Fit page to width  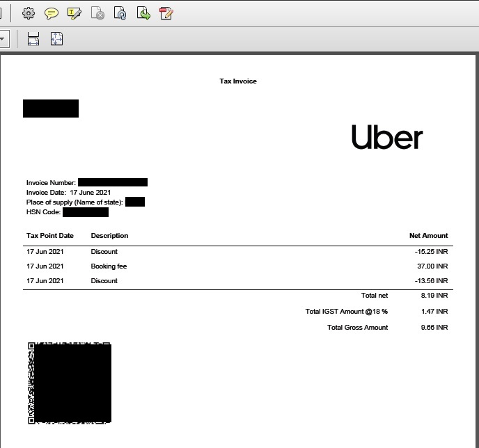pyautogui.click(x=33, y=39)
